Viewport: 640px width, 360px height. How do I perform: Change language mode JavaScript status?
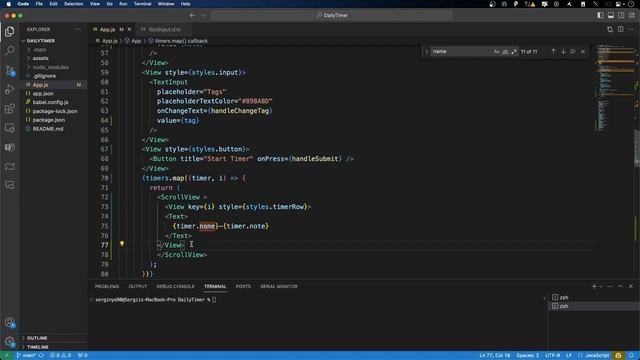593,356
